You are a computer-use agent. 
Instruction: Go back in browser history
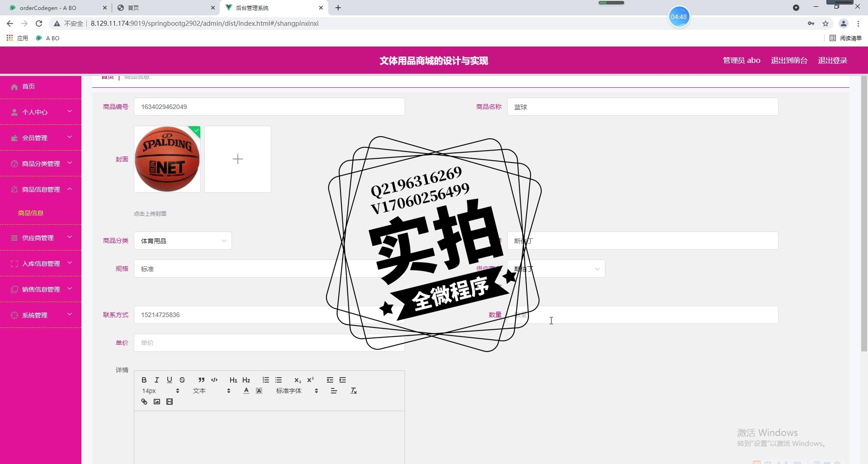pos(10,24)
